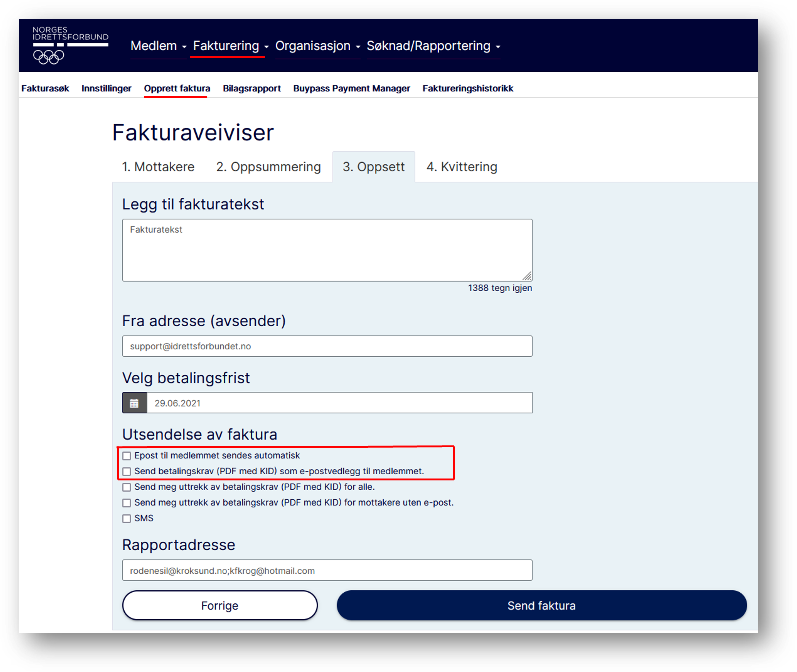
Task: Open Faktureringshistorikk submenu item
Action: pos(468,88)
